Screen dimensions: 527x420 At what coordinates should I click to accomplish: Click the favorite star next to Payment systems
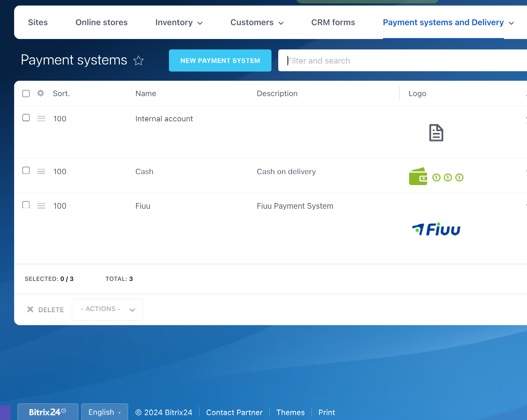click(139, 60)
